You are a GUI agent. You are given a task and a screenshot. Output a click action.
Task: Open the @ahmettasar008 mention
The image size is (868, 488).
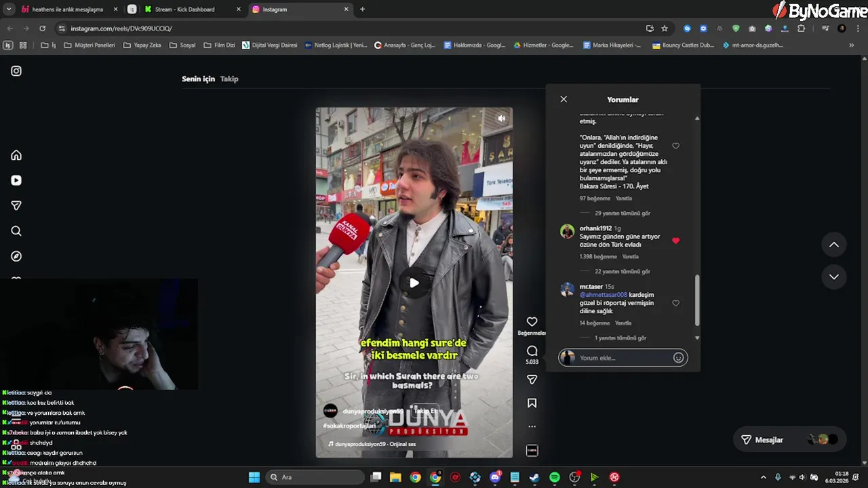(604, 295)
